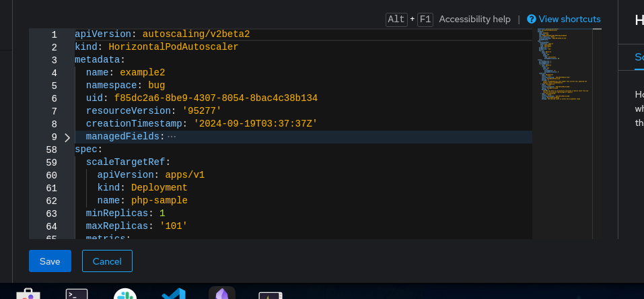This screenshot has width=644, height=299.
Task: Open the software store taskbar icon
Action: tap(28, 295)
